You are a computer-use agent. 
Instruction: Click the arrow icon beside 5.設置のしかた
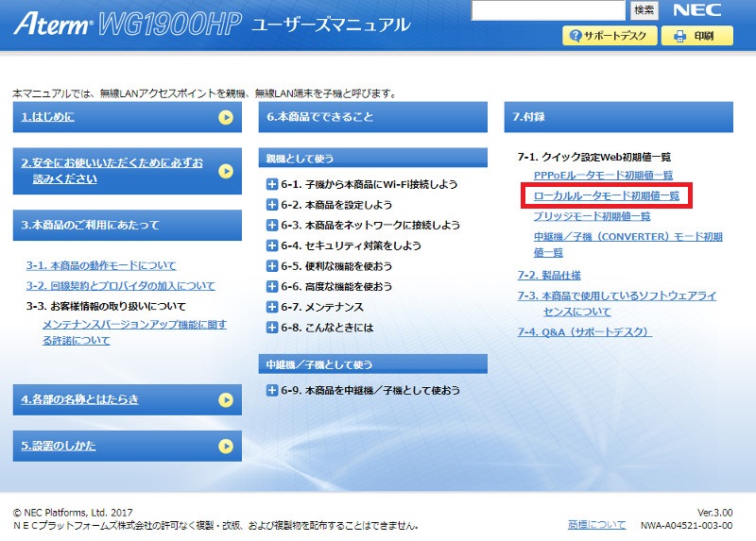(226, 446)
